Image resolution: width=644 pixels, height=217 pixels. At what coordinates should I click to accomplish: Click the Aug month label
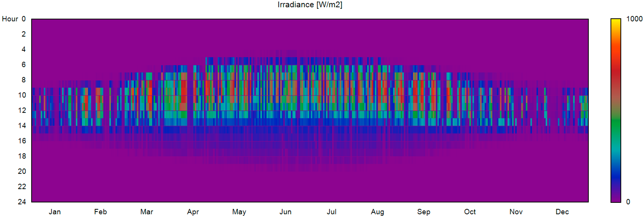point(377,212)
